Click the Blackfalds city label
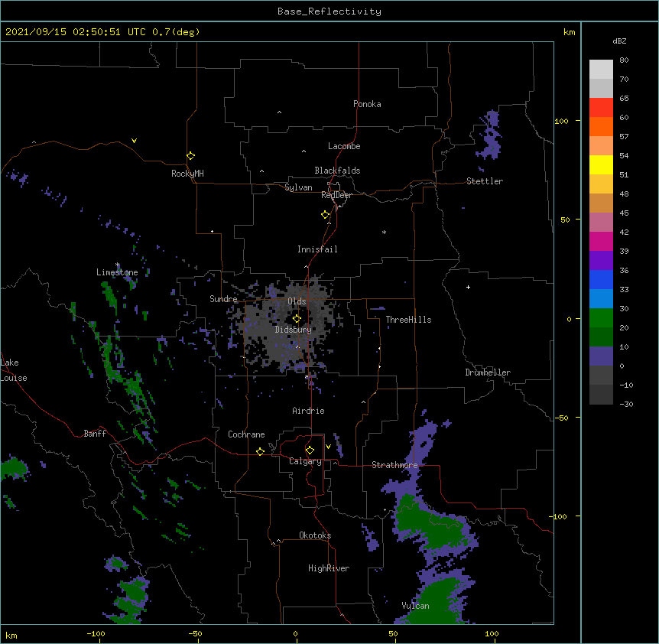Viewport: 659px width, 644px height. point(337,171)
